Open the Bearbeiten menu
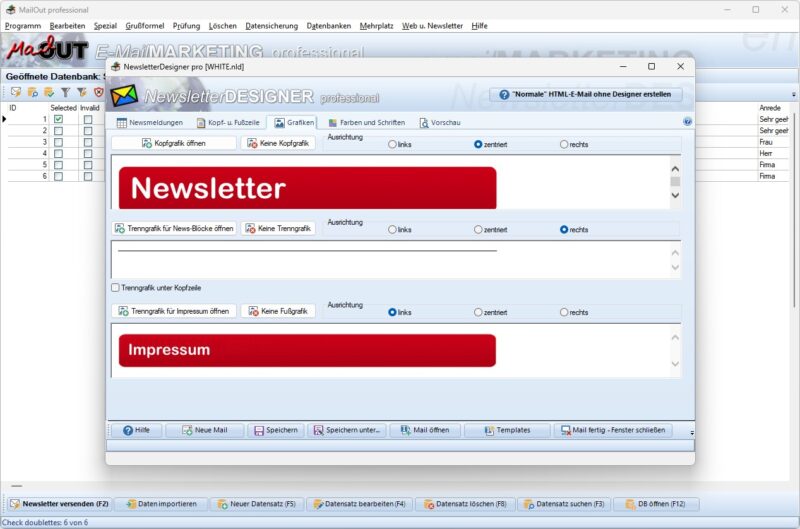Viewport: 800px width, 529px height. 67,26
